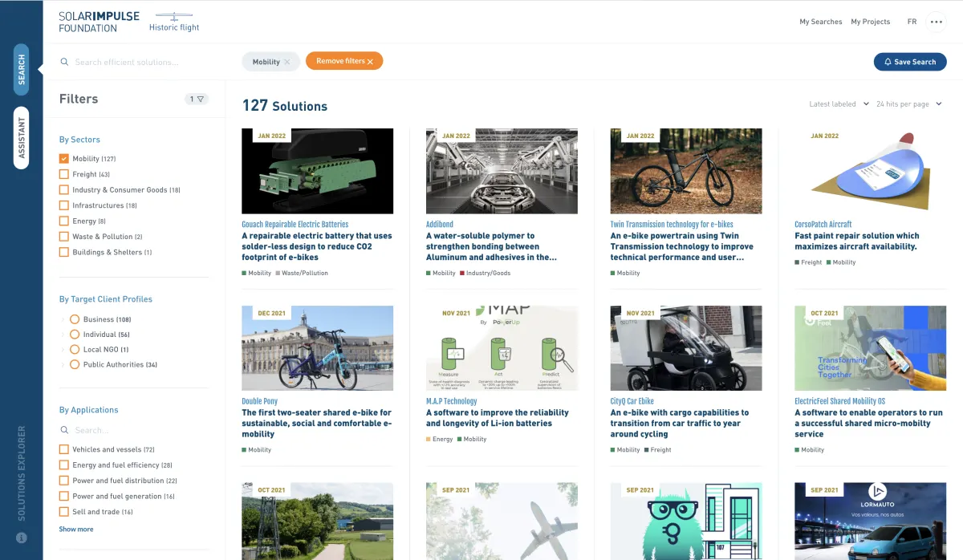Open the Solar Impulse Foundation logo
This screenshot has height=560, width=963.
point(99,22)
